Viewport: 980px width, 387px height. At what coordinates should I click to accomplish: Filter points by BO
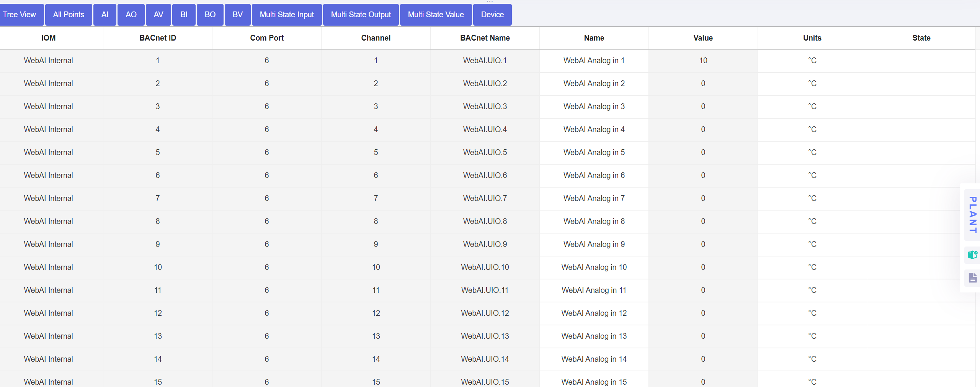(x=210, y=15)
